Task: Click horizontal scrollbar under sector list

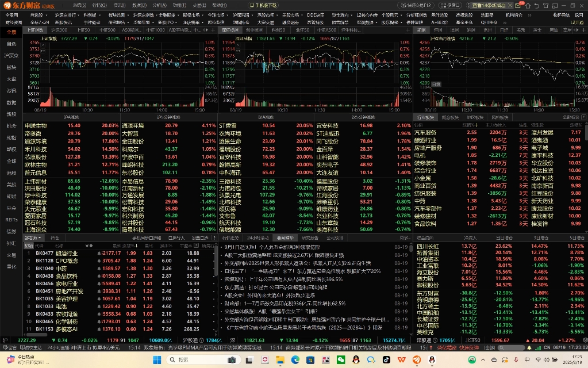Action: coord(37,334)
